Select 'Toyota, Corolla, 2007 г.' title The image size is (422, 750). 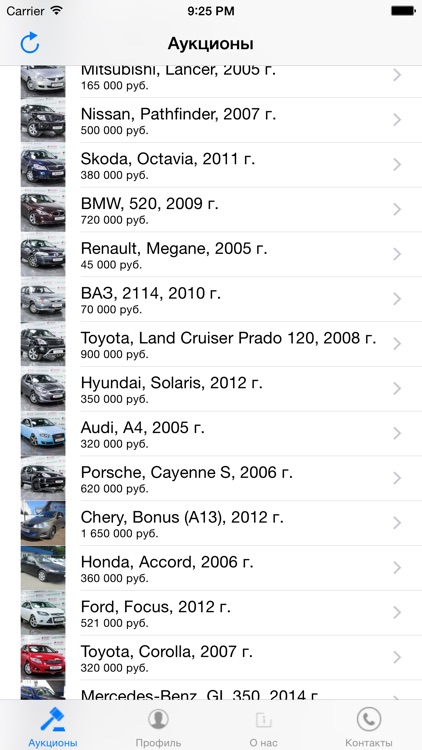tap(167, 652)
